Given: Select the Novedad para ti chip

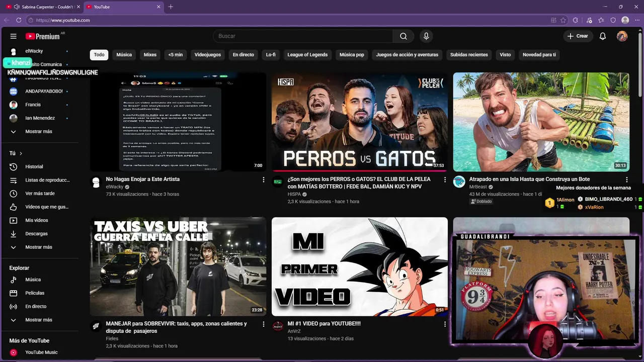Looking at the screenshot, I should coord(539,55).
